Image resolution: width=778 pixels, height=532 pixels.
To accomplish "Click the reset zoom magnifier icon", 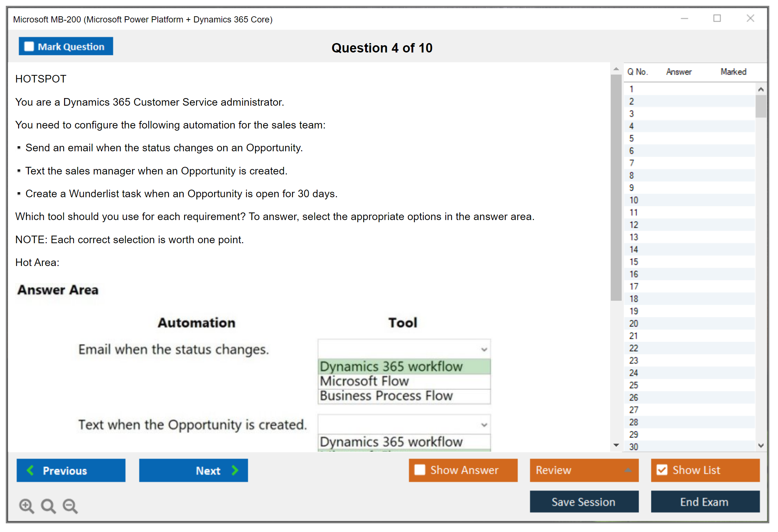I will (x=48, y=506).
